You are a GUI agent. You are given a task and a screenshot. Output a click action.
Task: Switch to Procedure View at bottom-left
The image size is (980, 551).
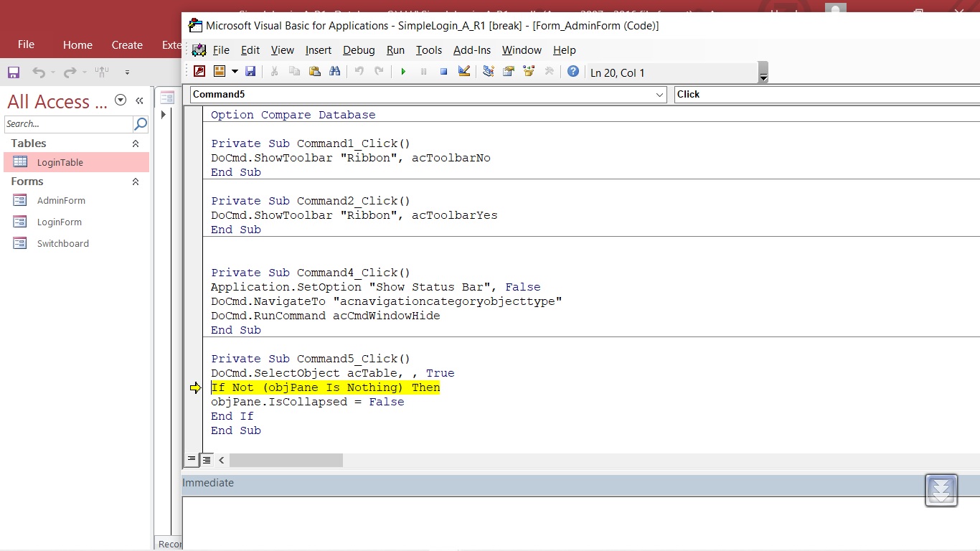click(x=192, y=459)
